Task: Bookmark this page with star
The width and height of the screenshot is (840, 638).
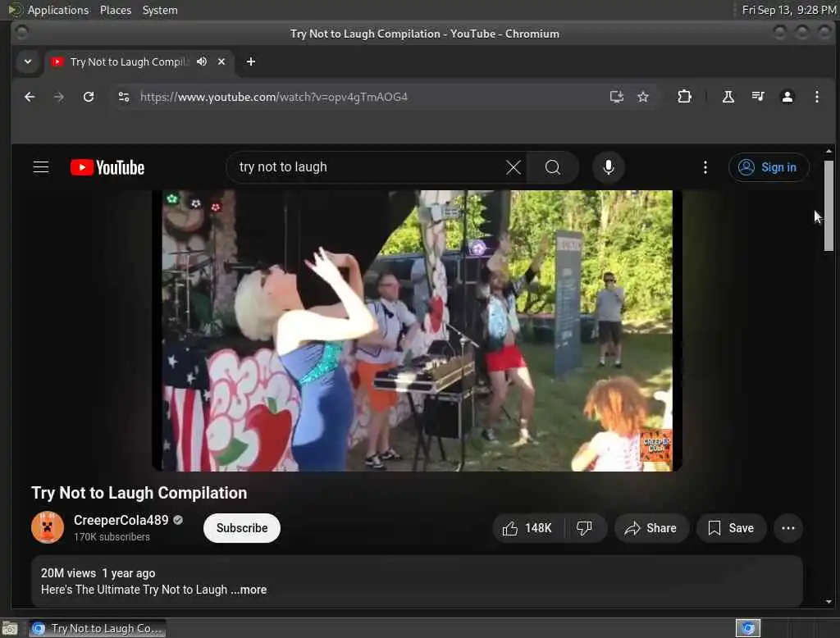Action: pyautogui.click(x=643, y=97)
